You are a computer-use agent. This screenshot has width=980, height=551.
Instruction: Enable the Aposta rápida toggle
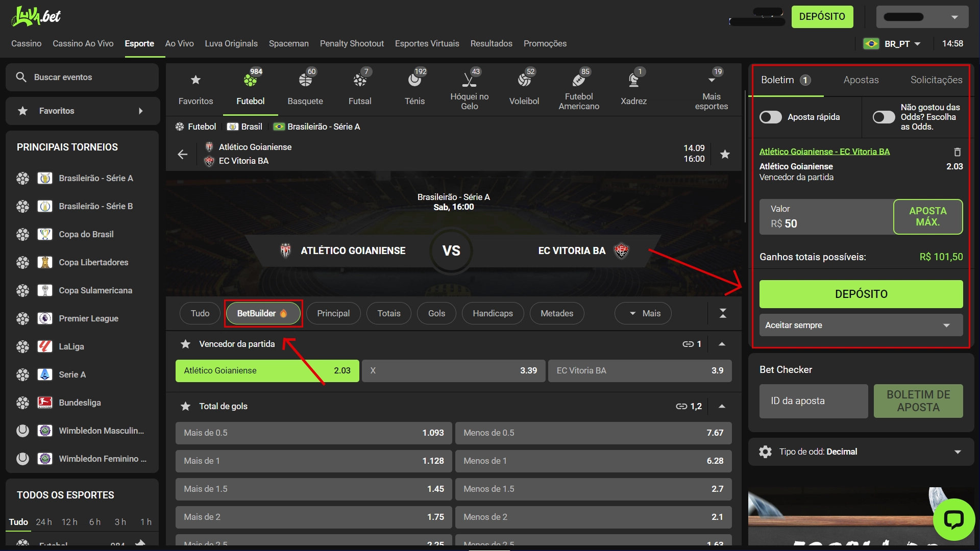[x=771, y=117]
